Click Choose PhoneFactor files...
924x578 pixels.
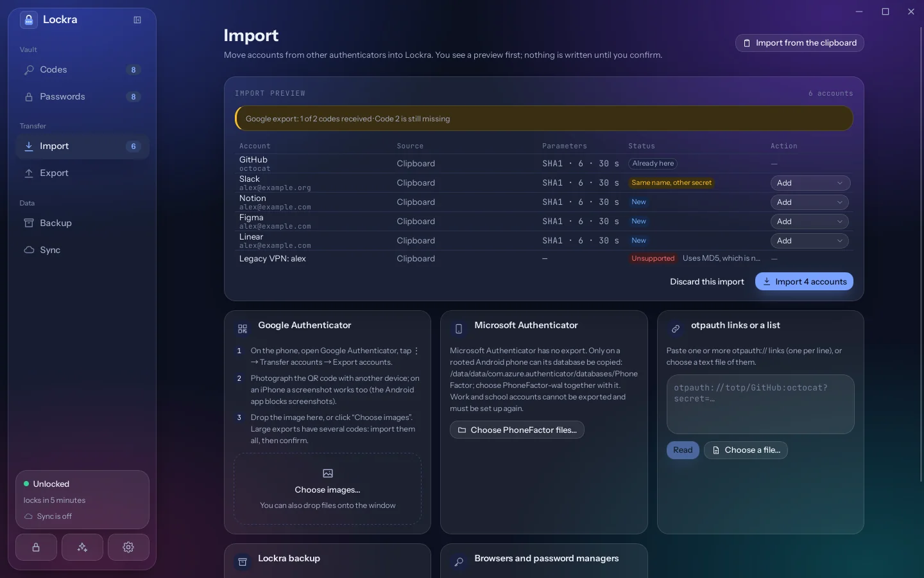coord(517,430)
